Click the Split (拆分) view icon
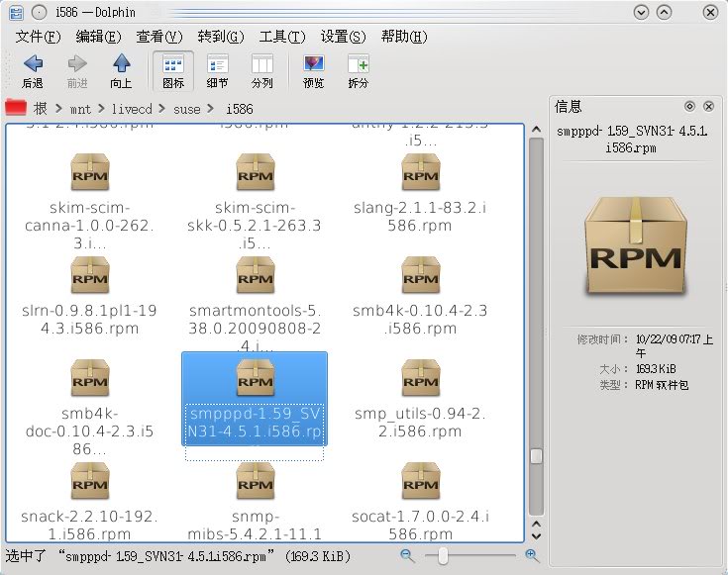The width and height of the screenshot is (728, 575). (x=358, y=64)
